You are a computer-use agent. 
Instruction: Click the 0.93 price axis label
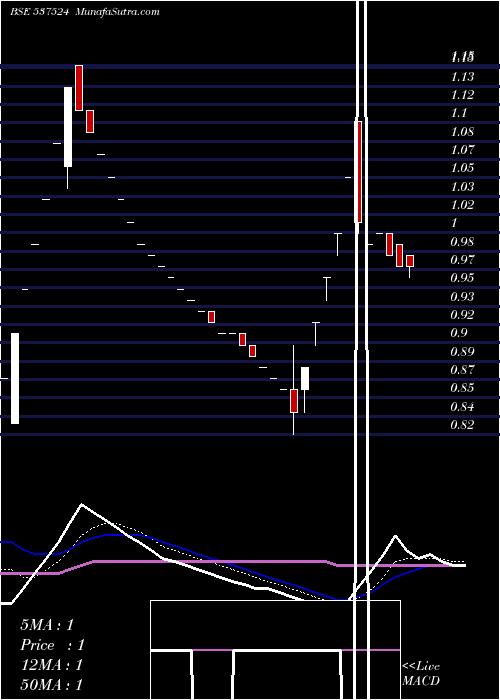tap(462, 296)
